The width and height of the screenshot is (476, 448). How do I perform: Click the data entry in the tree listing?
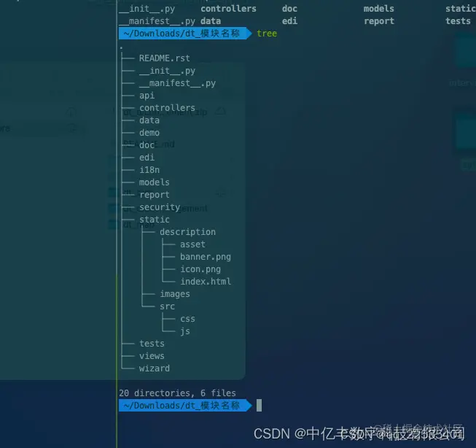149,120
